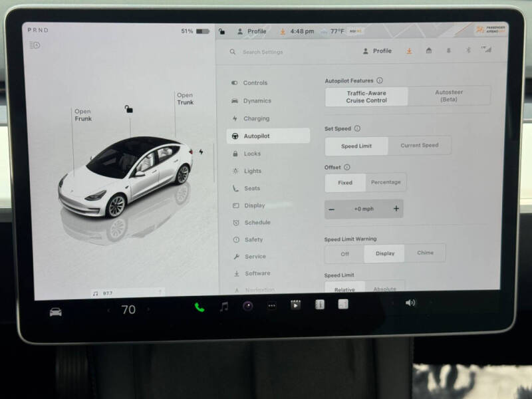Increase speed offset with the plus stepper

pos(396,209)
